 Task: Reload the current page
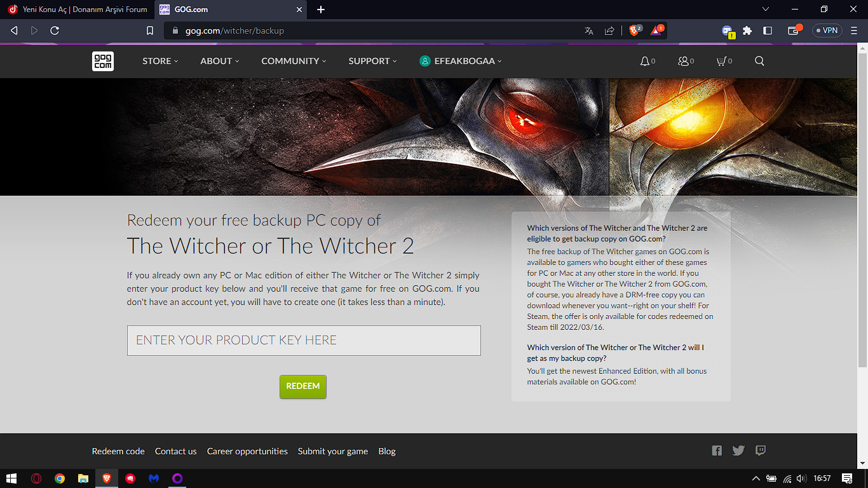55,30
